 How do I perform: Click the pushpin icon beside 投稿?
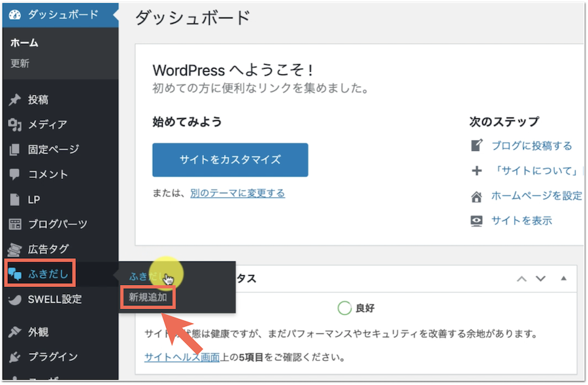(x=15, y=100)
